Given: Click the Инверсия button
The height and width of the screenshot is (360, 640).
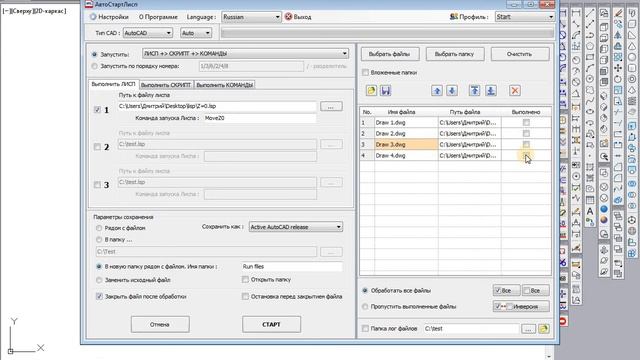Looking at the screenshot, I should pyautogui.click(x=521, y=307).
